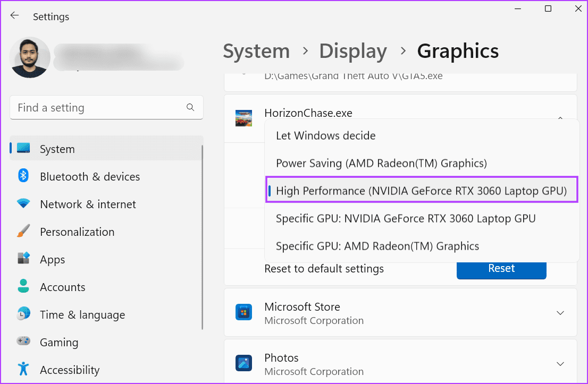The height and width of the screenshot is (384, 588).
Task: Open Gaming settings
Action: [106, 342]
